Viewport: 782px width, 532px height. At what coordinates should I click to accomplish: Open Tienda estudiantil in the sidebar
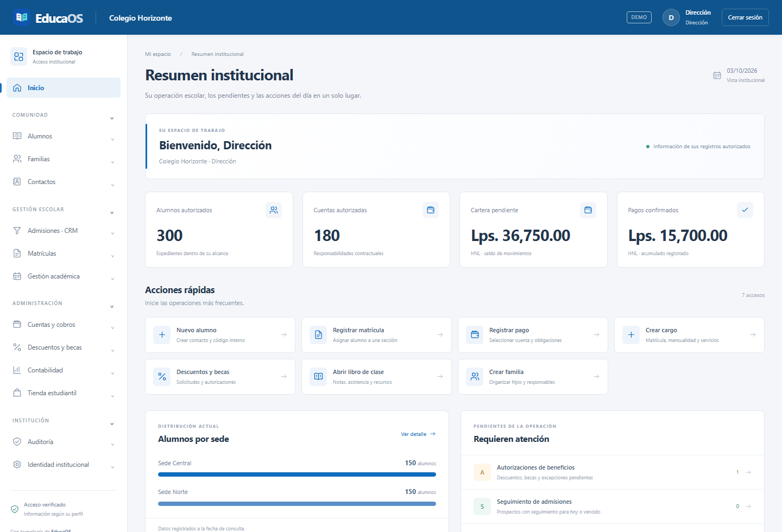64,393
